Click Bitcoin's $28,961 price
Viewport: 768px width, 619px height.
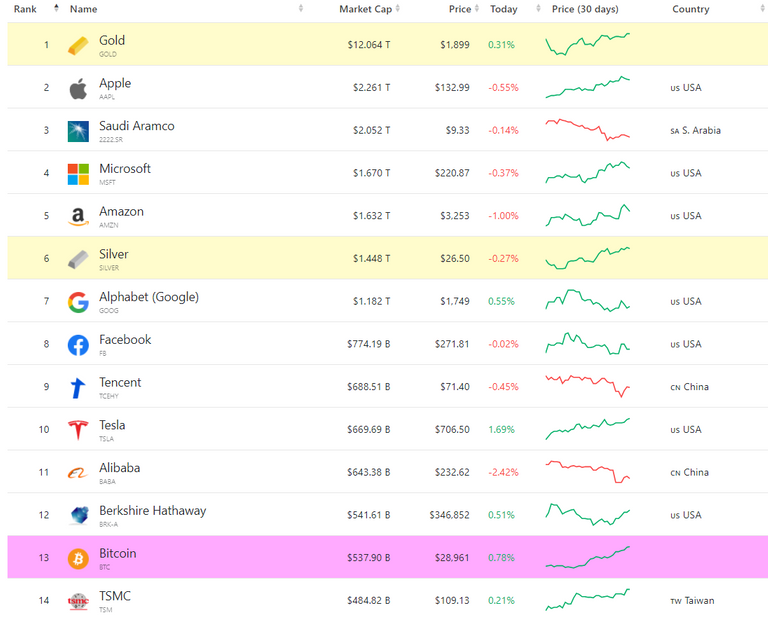tap(452, 558)
